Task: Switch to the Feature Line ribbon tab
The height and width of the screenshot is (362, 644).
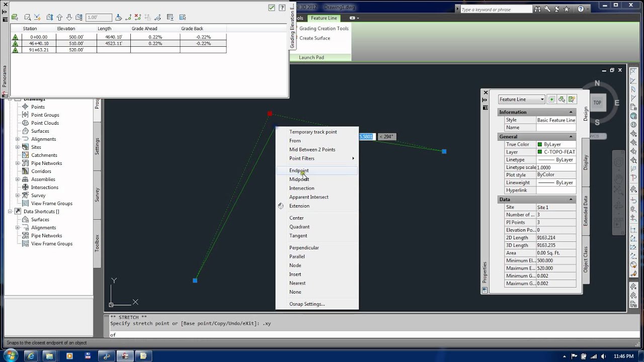Action: click(324, 18)
